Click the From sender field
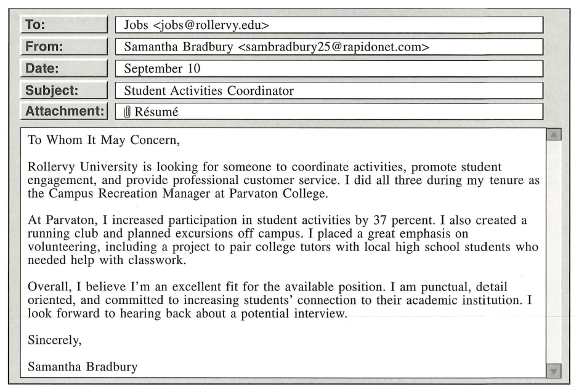Image resolution: width=579 pixels, height=392 pixels. tap(329, 47)
